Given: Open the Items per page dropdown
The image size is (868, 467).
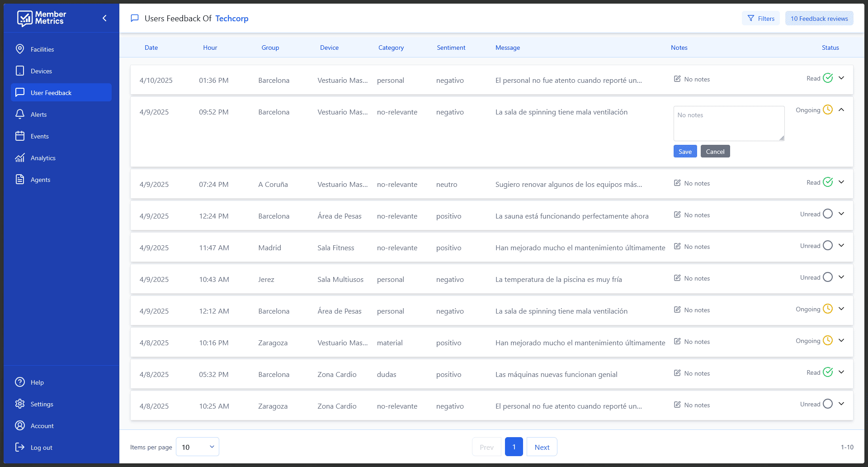Looking at the screenshot, I should pos(197,447).
